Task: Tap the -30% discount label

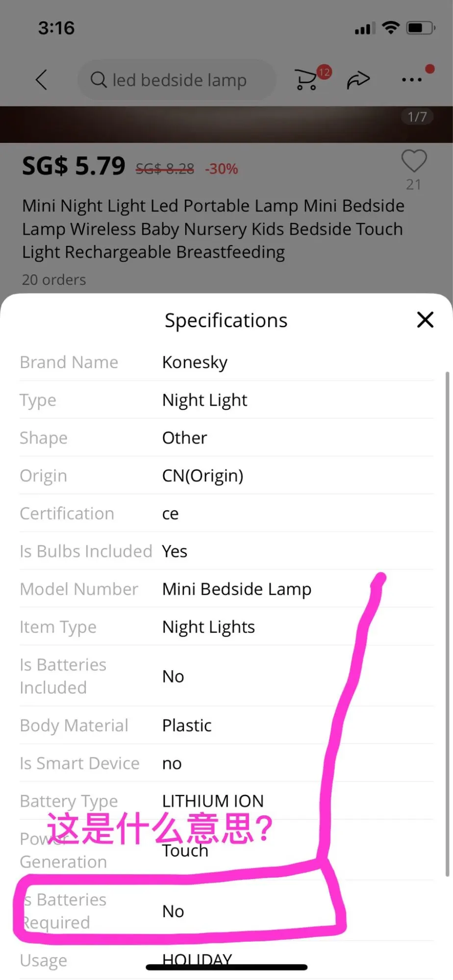Action: click(221, 169)
